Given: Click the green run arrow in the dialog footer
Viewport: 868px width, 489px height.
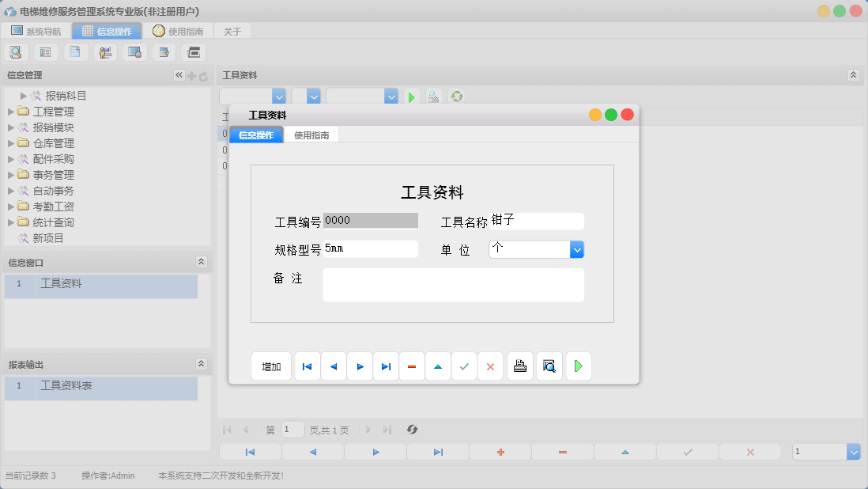Looking at the screenshot, I should (x=579, y=366).
